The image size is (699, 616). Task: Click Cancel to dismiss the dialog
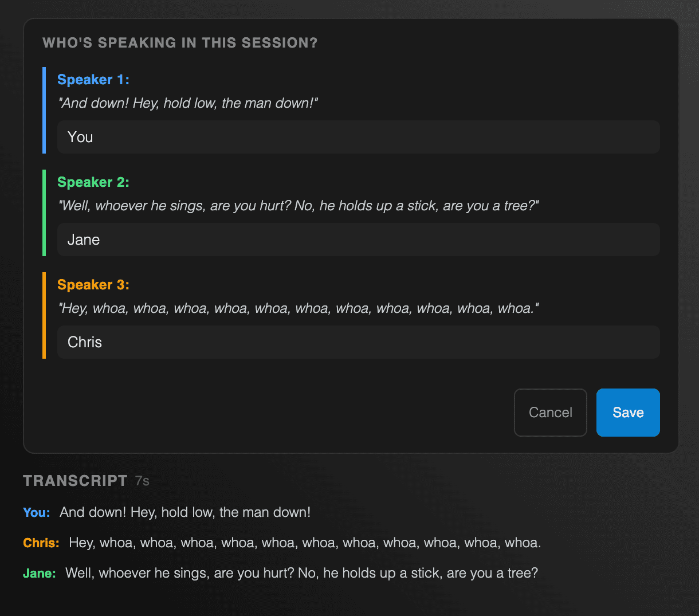pos(550,412)
